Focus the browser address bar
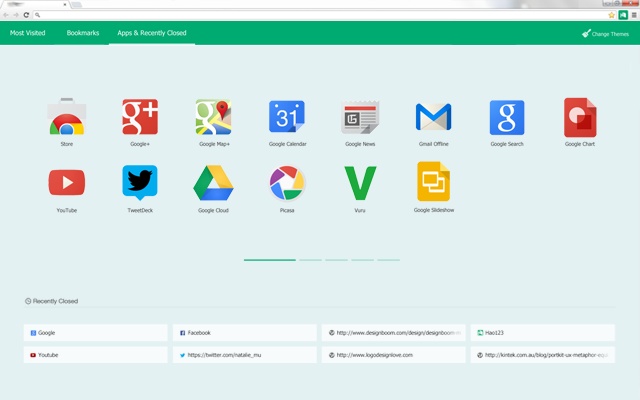640x400 pixels. point(322,15)
